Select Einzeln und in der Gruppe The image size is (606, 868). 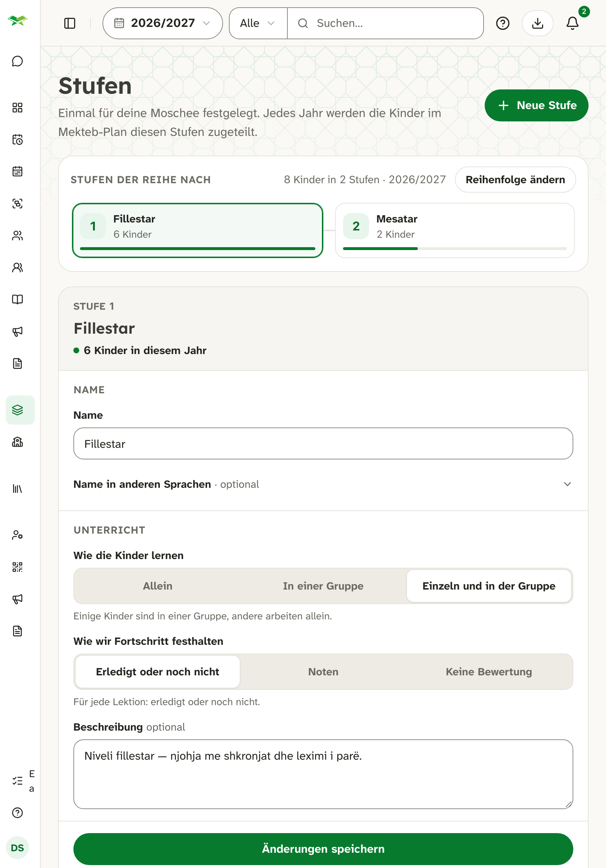click(489, 586)
